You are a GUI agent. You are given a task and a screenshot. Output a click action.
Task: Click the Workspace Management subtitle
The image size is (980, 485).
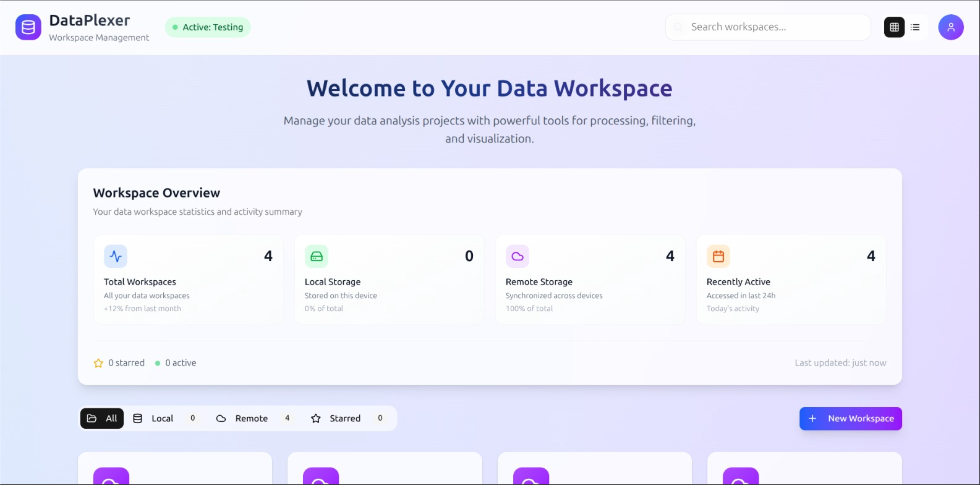(99, 38)
